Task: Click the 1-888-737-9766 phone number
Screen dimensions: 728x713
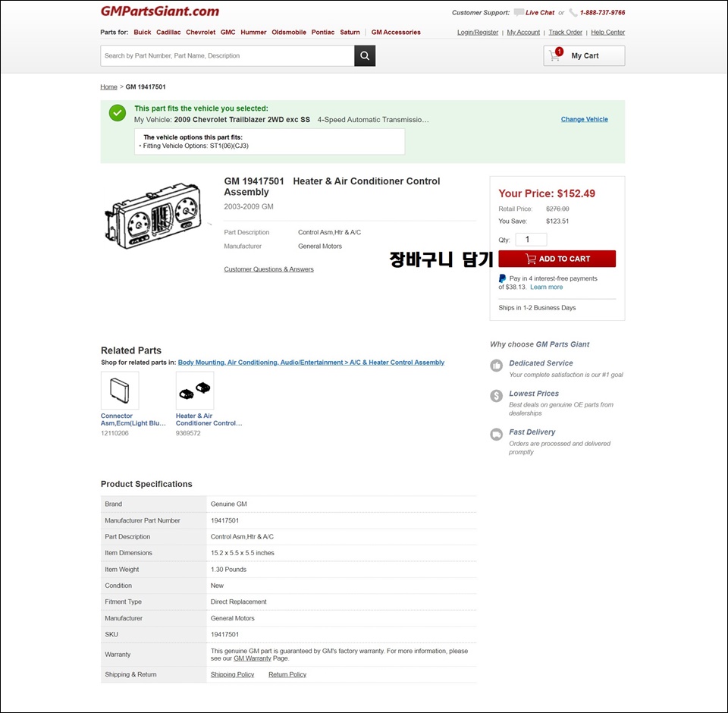Action: pyautogui.click(x=602, y=13)
